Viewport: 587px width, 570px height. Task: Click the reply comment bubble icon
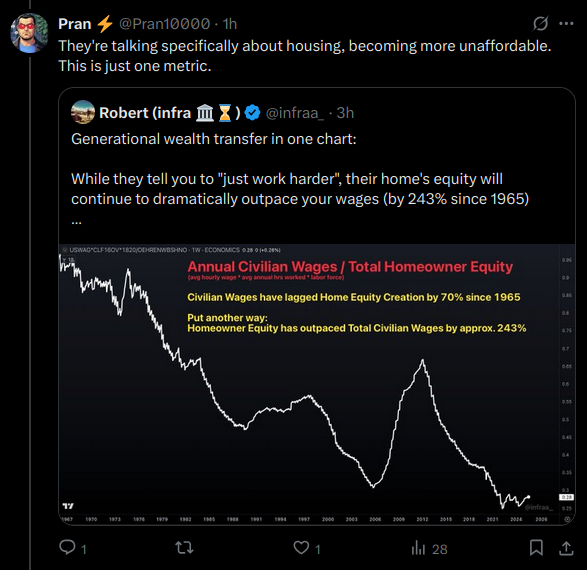pos(67,548)
